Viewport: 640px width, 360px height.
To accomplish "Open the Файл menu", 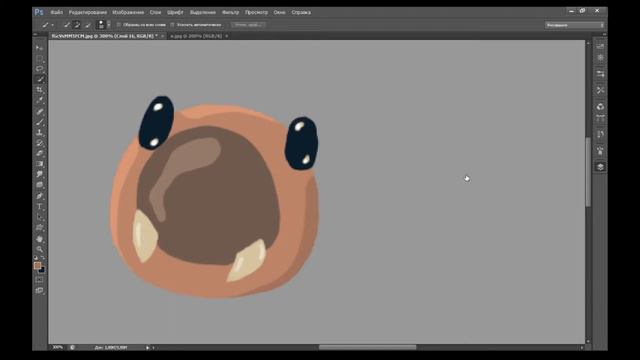I will [x=56, y=12].
